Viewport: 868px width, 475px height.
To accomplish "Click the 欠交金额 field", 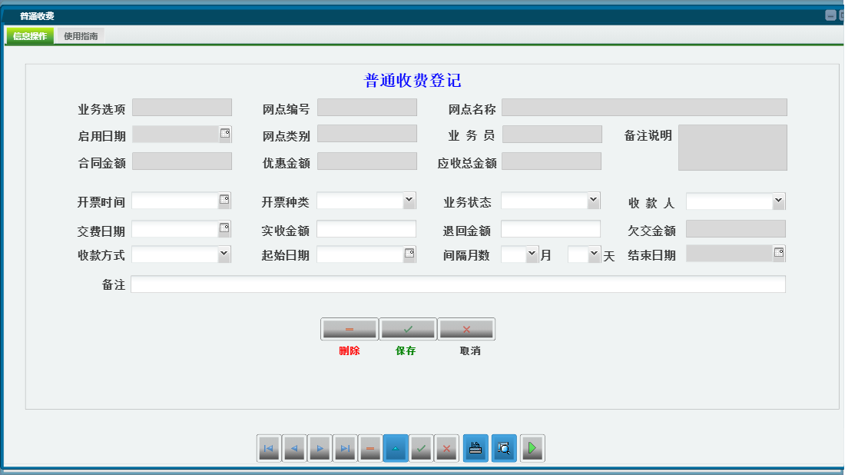I will pos(736,228).
